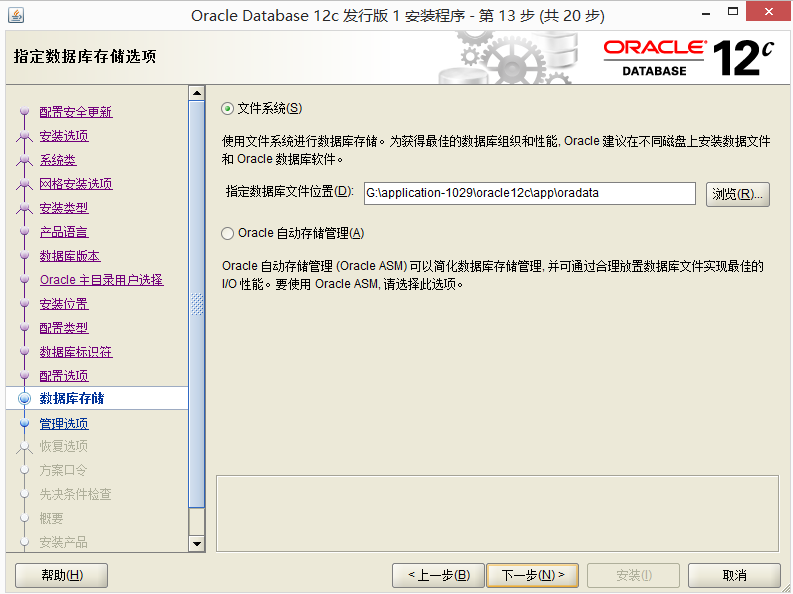Screen dimensions: 793x594
Task: Open the 管理选项 step link
Action: click(x=64, y=424)
